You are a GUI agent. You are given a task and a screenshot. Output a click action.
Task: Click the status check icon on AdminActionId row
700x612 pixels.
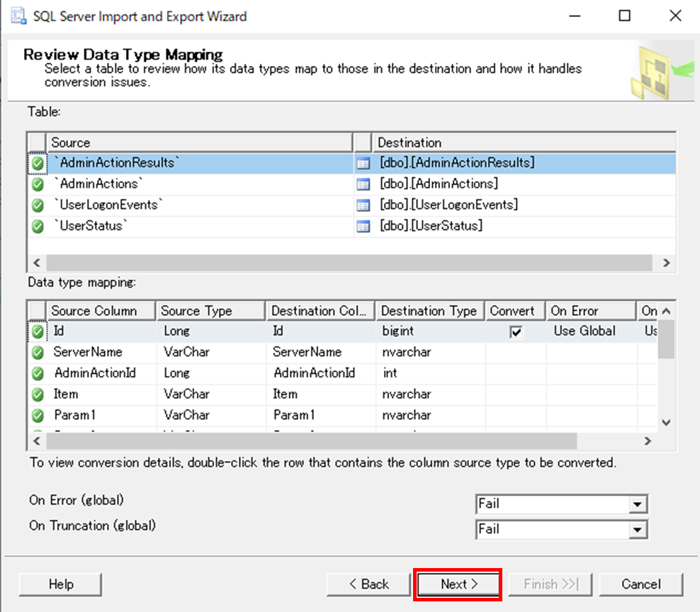[x=38, y=373]
